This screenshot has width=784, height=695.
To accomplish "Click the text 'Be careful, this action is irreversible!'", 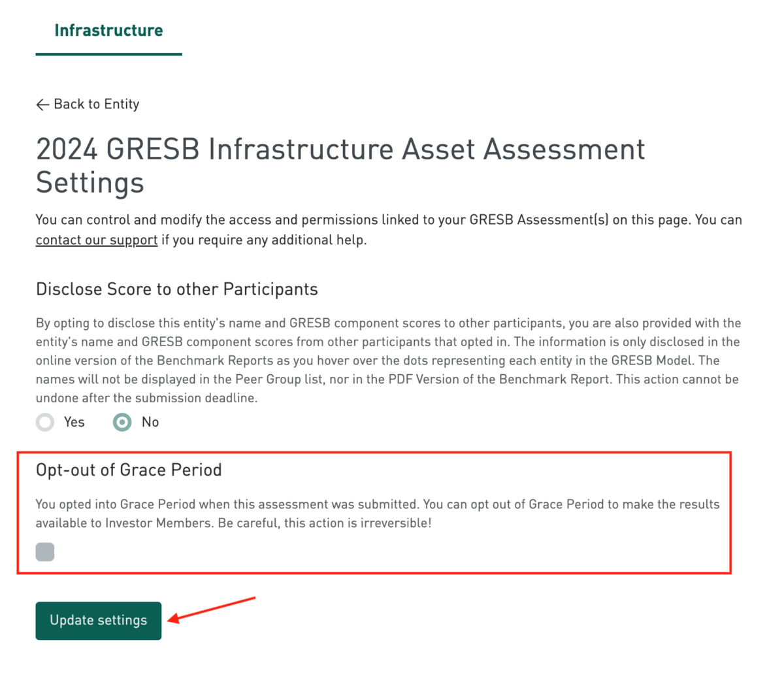I will point(325,523).
